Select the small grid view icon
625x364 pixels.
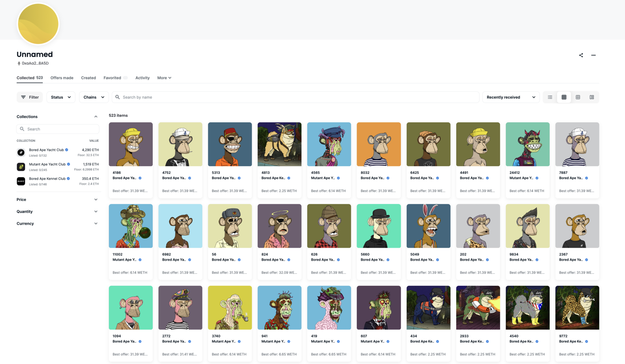tap(564, 97)
